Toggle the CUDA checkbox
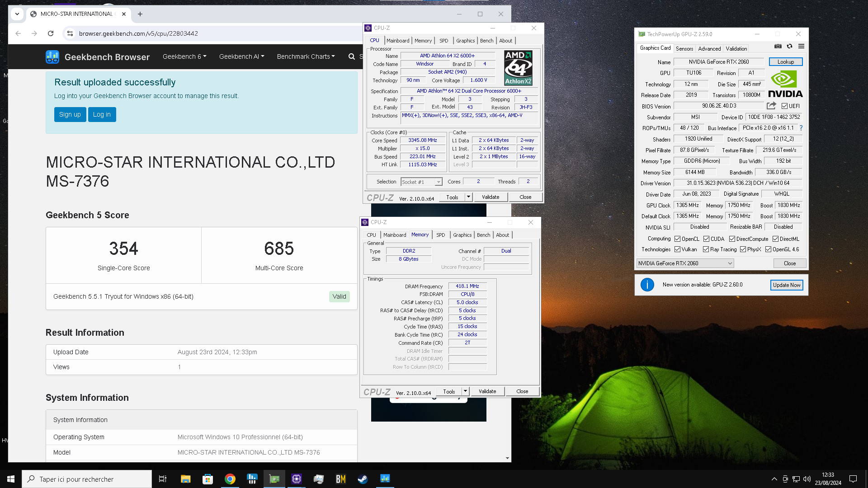 pyautogui.click(x=706, y=239)
